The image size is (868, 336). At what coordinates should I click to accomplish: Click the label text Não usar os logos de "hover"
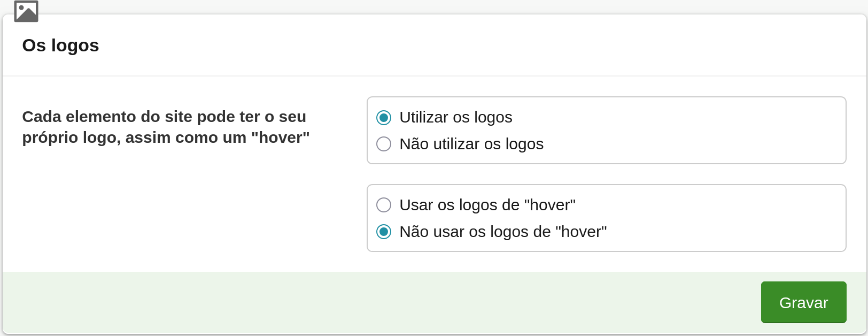[502, 232]
